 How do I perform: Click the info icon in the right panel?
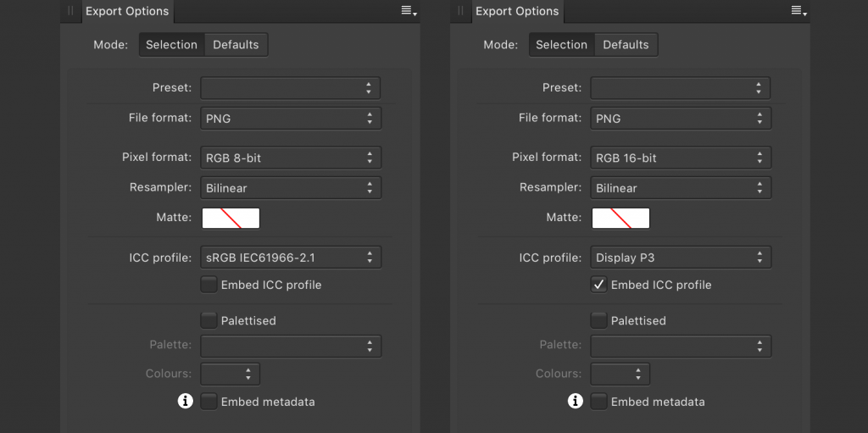point(576,401)
